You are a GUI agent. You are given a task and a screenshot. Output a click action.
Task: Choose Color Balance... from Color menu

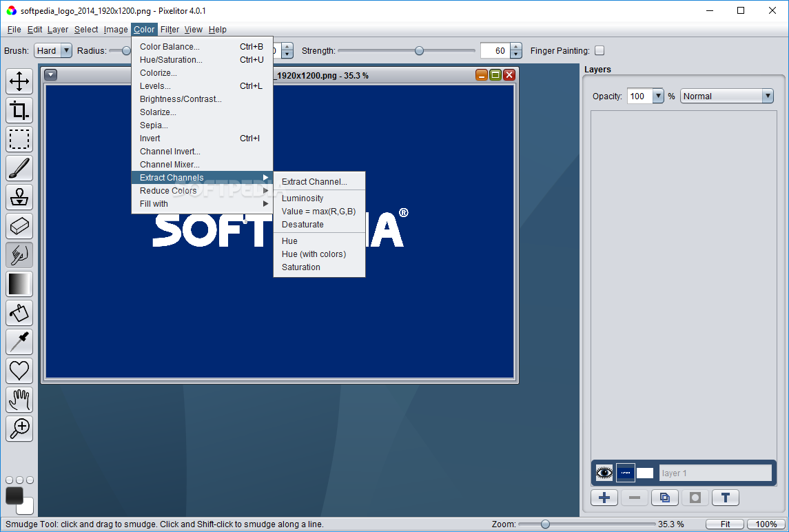click(x=203, y=47)
